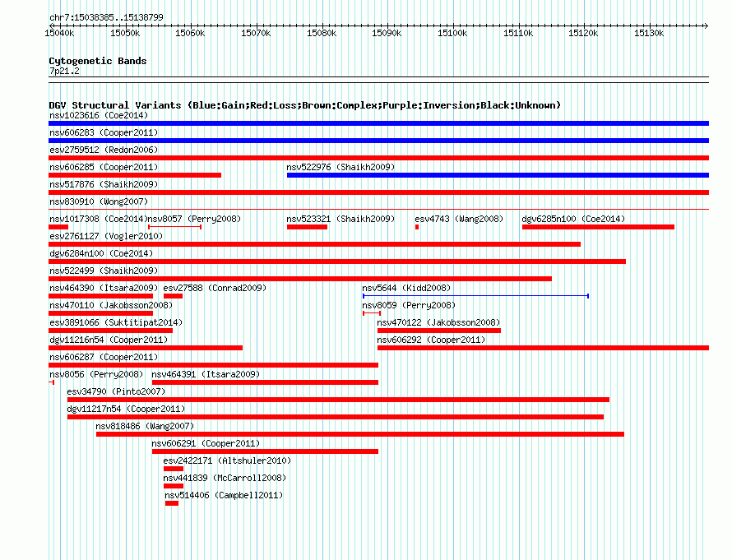Open the esv4743 (Wang2008) label

click(x=459, y=219)
